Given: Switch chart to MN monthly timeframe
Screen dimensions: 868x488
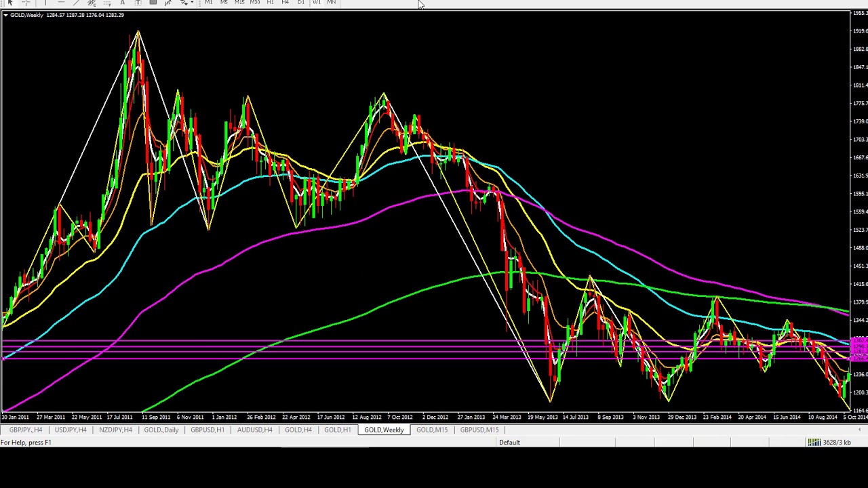Looking at the screenshot, I should [332, 3].
